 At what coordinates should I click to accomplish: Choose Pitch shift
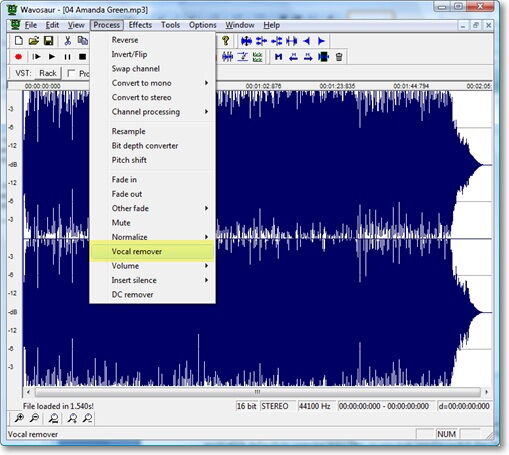(x=153, y=160)
